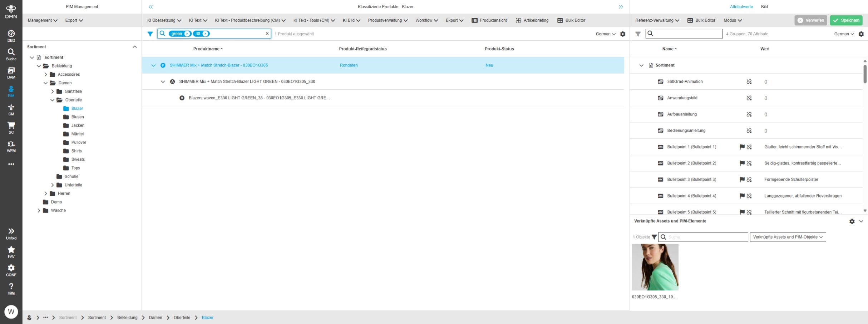
Task: Open the SC shopping cart module
Action: click(x=11, y=128)
